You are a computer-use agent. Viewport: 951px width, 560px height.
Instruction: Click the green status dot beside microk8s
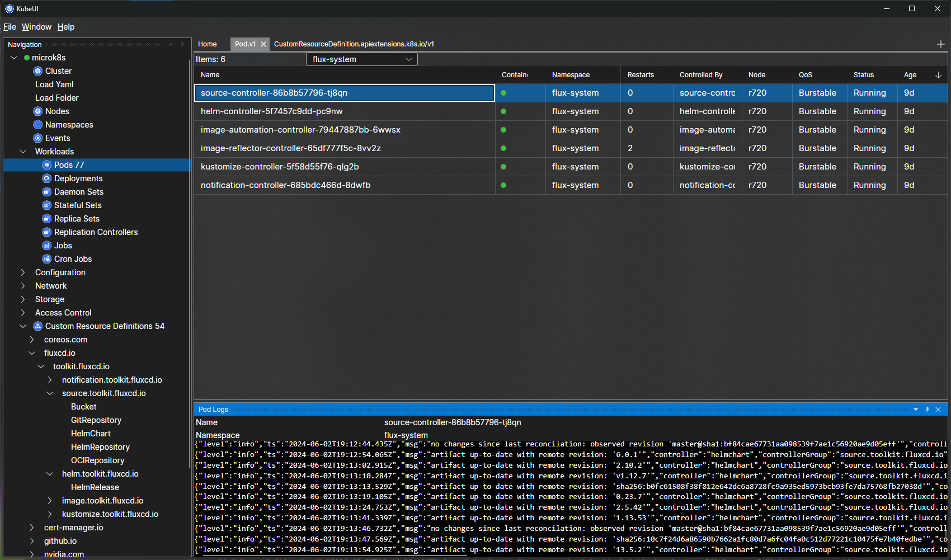27,58
